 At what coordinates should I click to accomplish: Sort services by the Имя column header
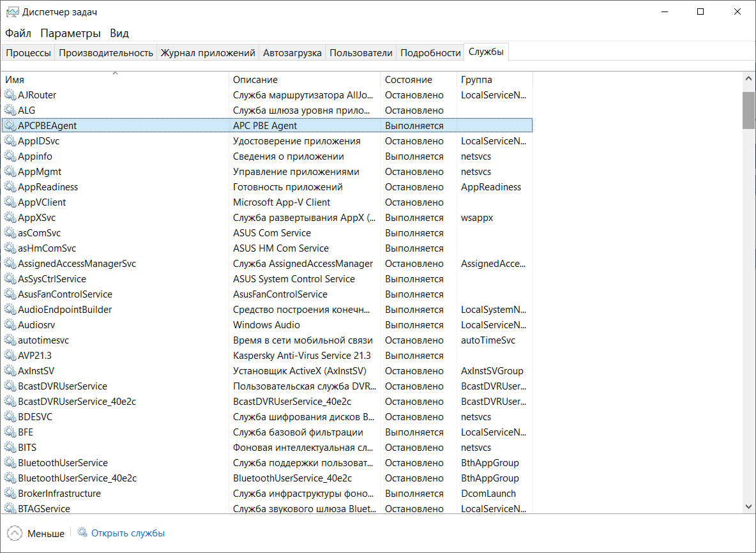(115, 80)
